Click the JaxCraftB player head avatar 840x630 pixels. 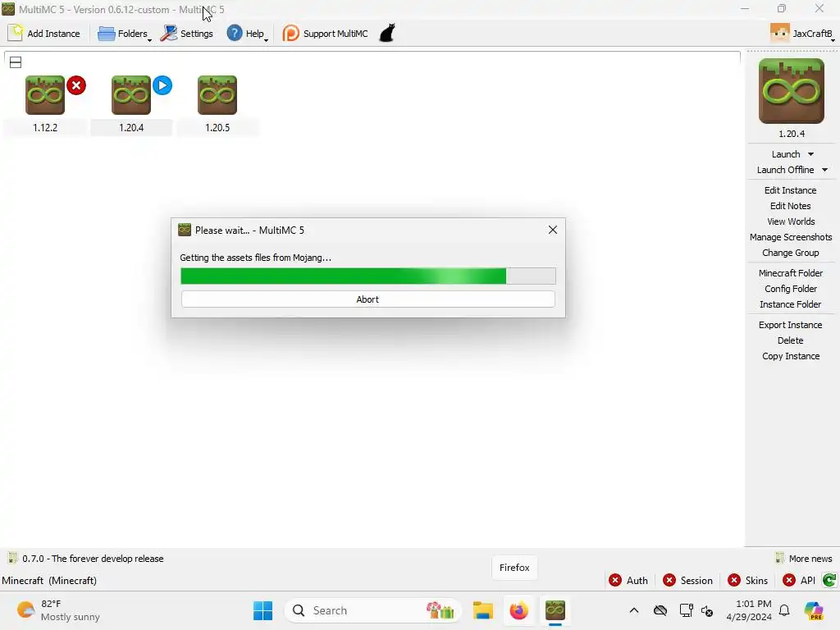(779, 33)
